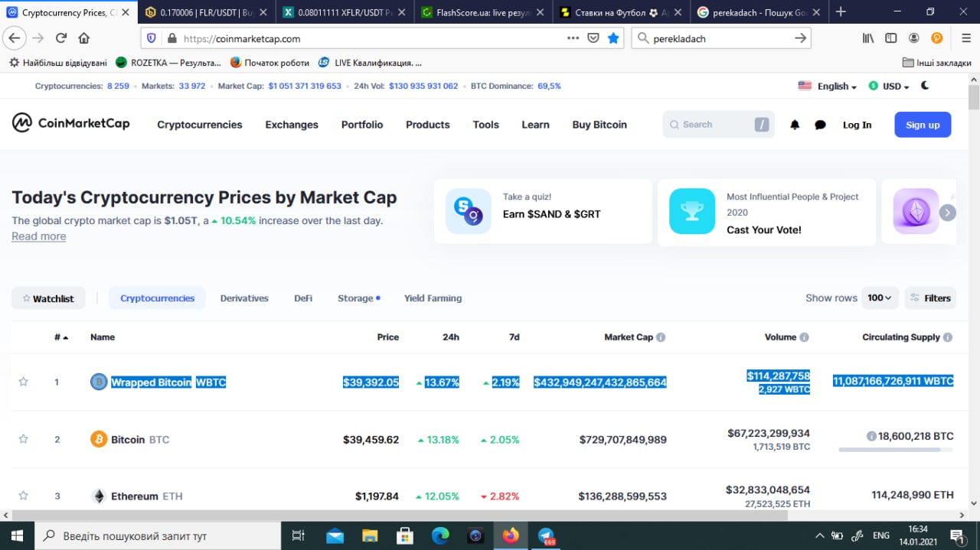This screenshot has width=980, height=550.
Task: Star Wrapped Bitcoin as favorite
Action: pyautogui.click(x=23, y=382)
